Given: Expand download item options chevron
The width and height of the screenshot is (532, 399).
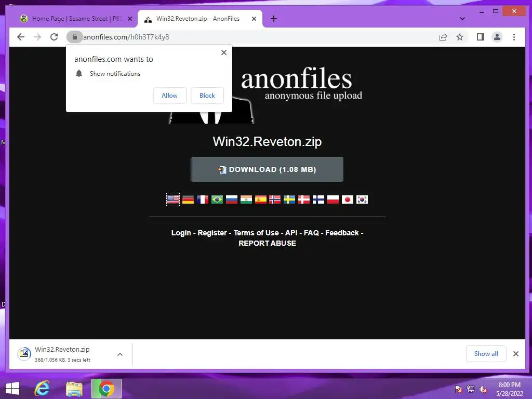Looking at the screenshot, I should coord(120,354).
